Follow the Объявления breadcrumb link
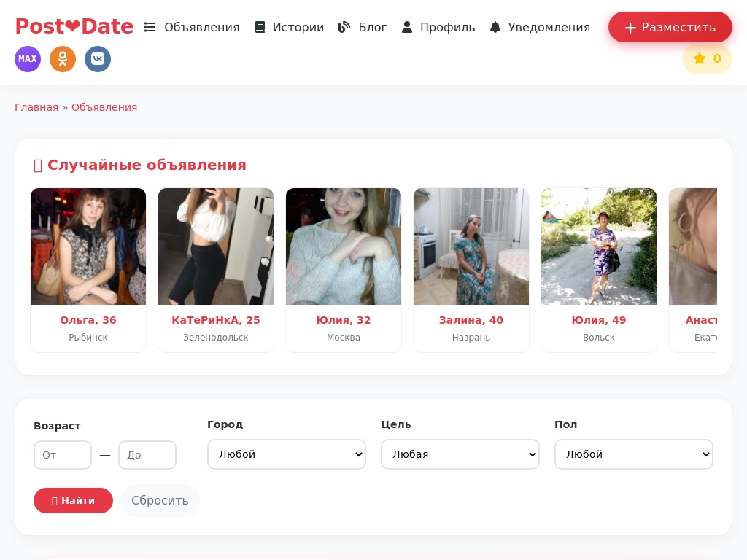Screen dimensions: 747x560 pyautogui.click(x=104, y=107)
